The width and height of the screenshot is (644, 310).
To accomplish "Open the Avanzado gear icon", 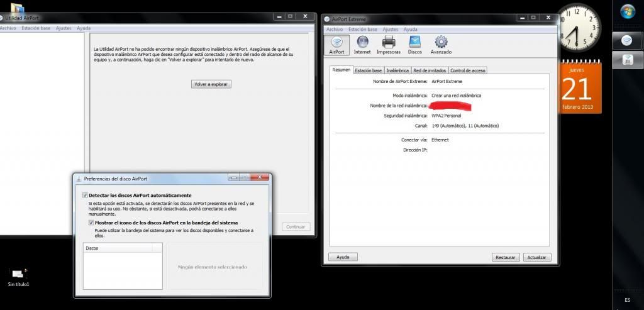I will (x=441, y=45).
